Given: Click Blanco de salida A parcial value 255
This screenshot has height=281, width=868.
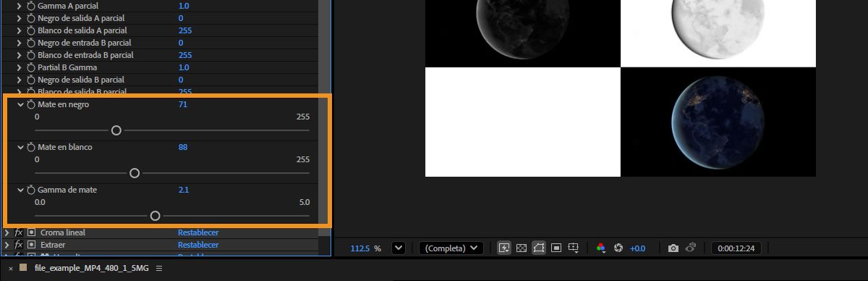Looking at the screenshot, I should [185, 30].
